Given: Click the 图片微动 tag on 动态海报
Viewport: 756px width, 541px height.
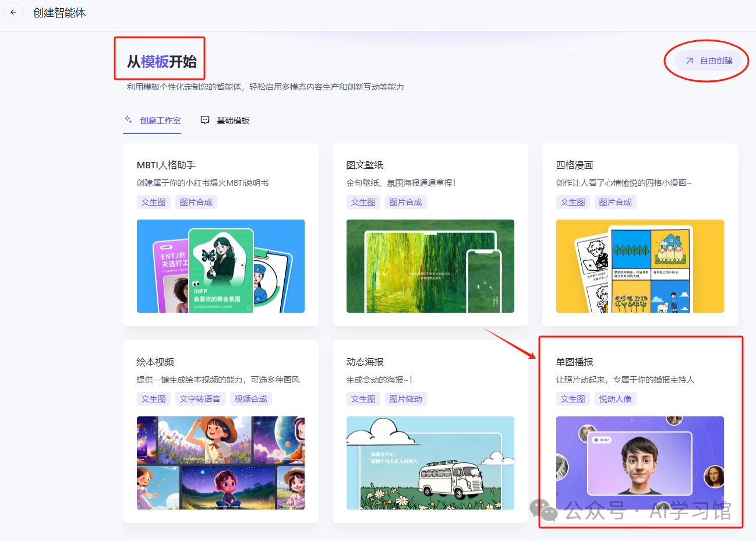Looking at the screenshot, I should (405, 398).
